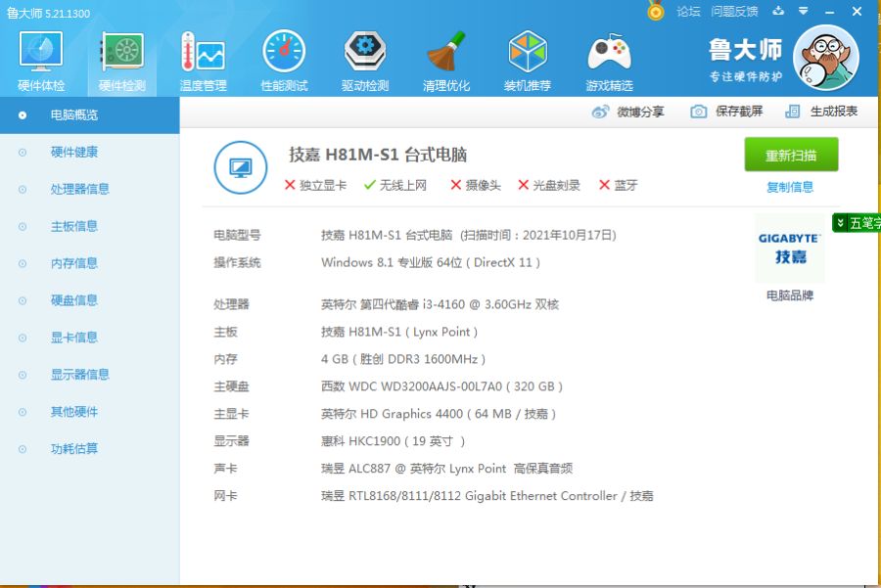The width and height of the screenshot is (881, 588).
Task: Click the 鲁大师 cartoon avatar
Action: pyautogui.click(x=826, y=58)
